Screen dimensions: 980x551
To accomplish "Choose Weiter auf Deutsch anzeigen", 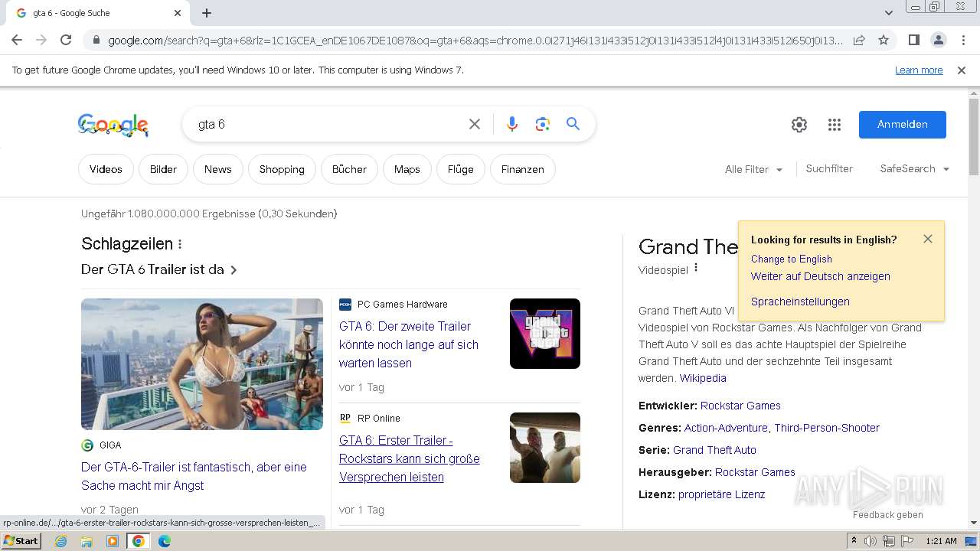I will coord(821,276).
